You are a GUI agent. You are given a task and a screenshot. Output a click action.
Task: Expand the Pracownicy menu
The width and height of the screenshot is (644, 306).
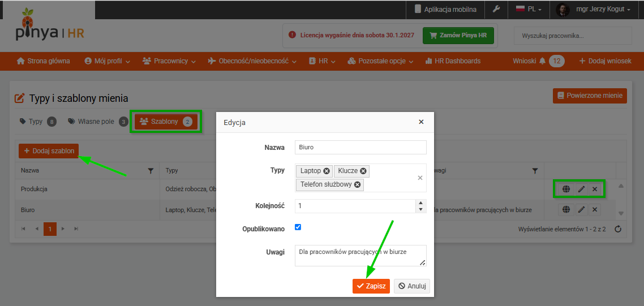point(169,61)
